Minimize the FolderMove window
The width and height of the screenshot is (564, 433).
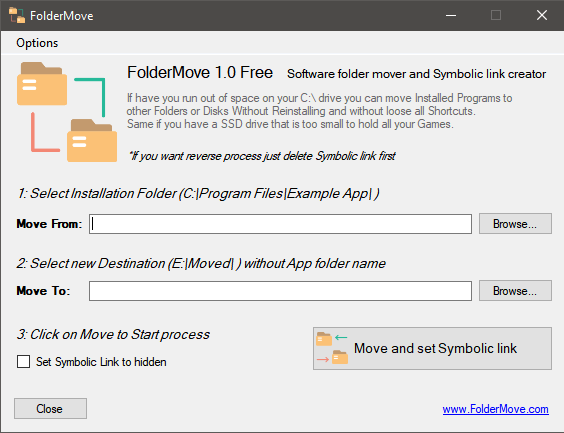tap(451, 15)
